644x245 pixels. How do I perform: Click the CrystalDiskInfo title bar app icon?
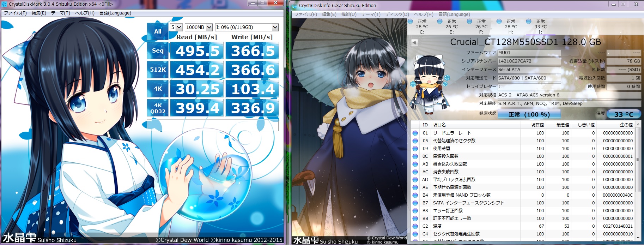tap(295, 5)
